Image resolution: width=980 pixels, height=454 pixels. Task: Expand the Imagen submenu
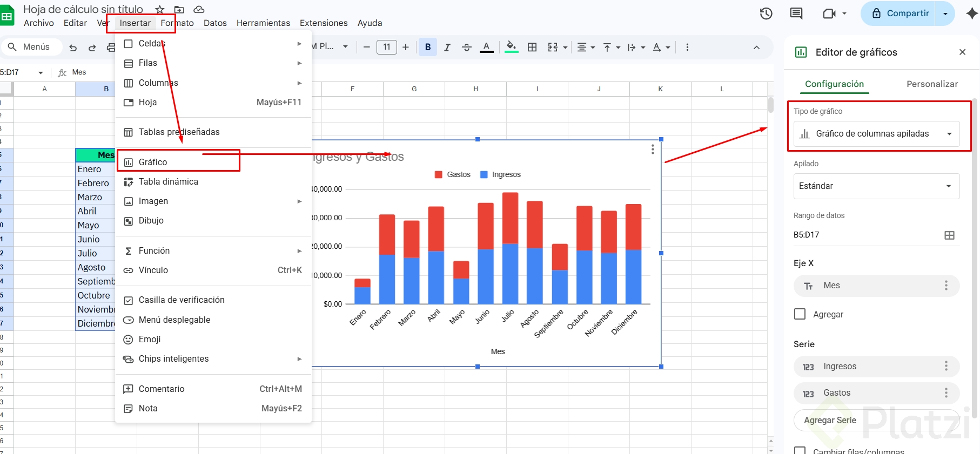(213, 201)
